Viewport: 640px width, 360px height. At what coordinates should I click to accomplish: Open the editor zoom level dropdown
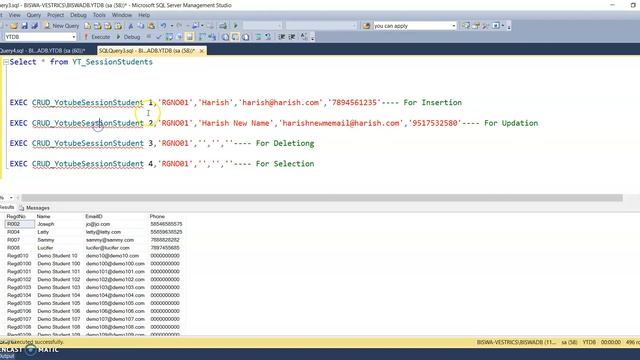point(11,198)
